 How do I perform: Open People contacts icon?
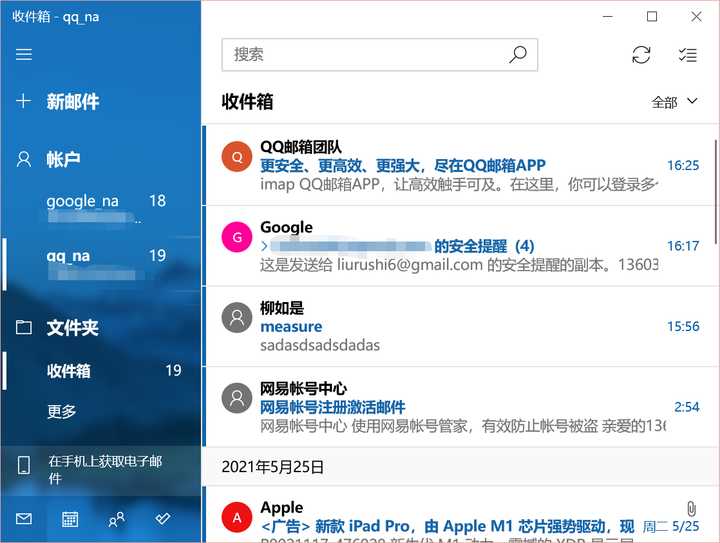point(116,519)
